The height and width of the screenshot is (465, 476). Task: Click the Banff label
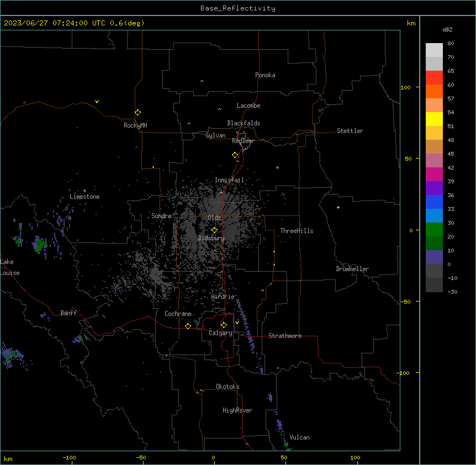click(x=68, y=313)
